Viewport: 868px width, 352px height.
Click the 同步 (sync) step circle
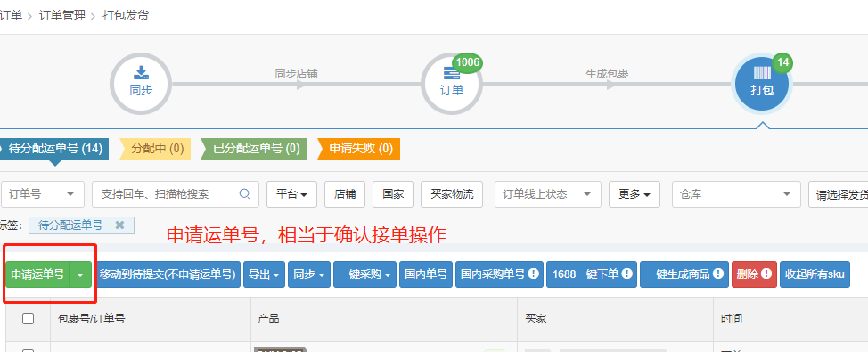(141, 84)
